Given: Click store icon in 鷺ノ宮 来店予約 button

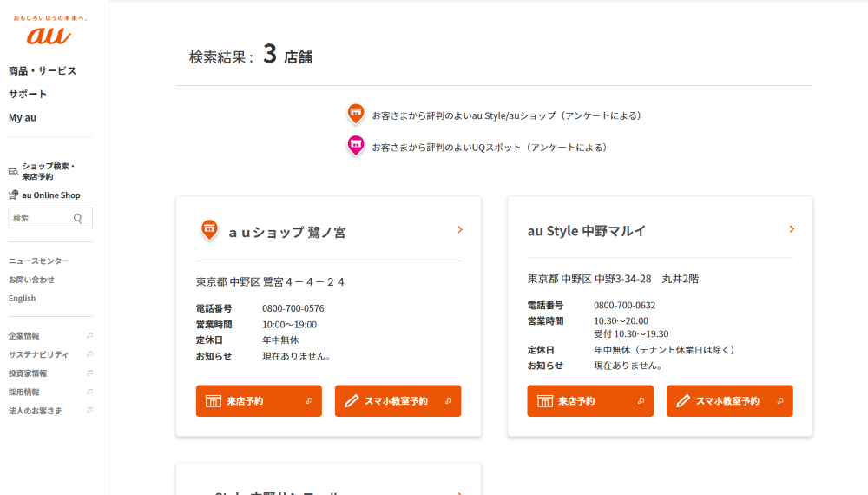Looking at the screenshot, I should pos(214,401).
